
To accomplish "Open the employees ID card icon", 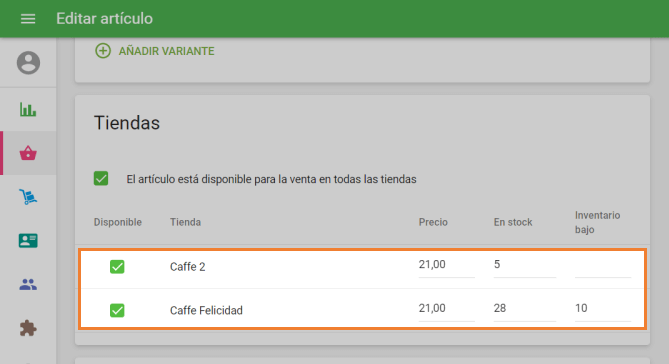I will pos(28,241).
